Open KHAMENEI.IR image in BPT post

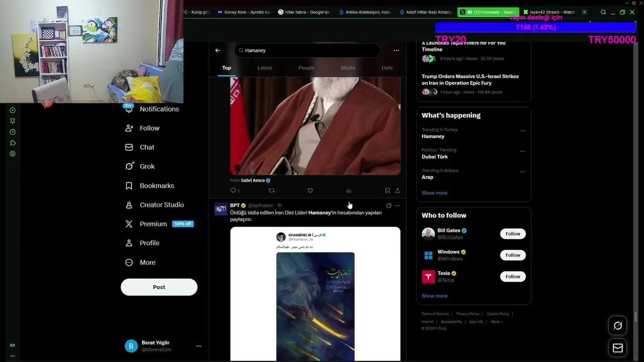pos(315,294)
